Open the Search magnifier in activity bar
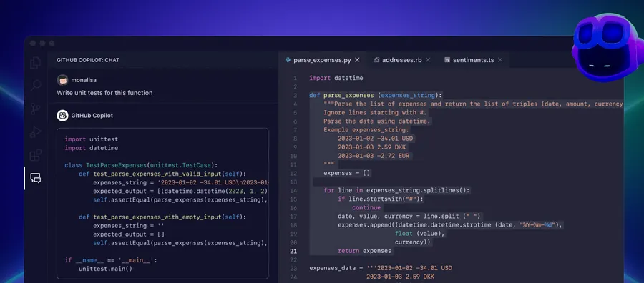Screen dimensions: 644x283 [36, 86]
